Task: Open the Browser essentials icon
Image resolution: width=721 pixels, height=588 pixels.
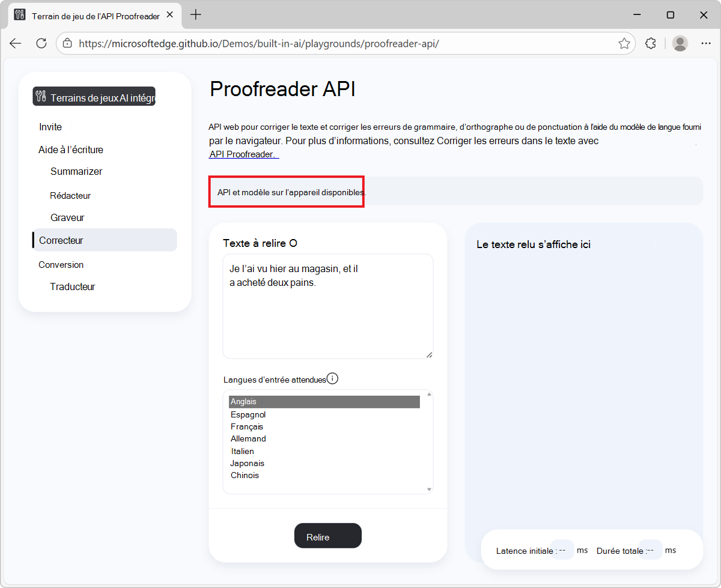Action: tap(651, 43)
